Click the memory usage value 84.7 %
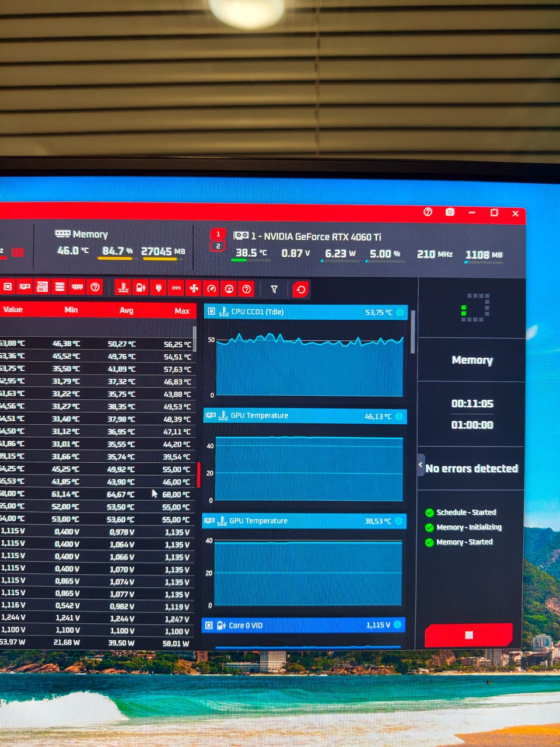The height and width of the screenshot is (747, 560). tap(117, 251)
